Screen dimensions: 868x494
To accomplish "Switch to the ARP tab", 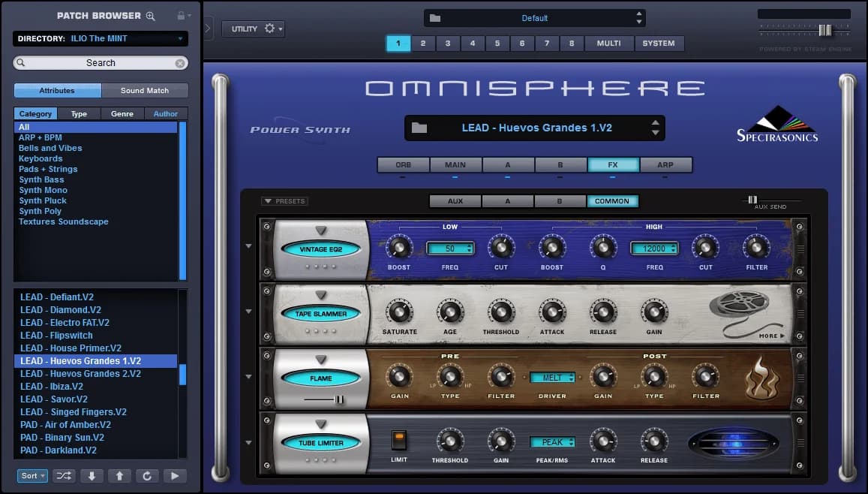I will pos(666,164).
